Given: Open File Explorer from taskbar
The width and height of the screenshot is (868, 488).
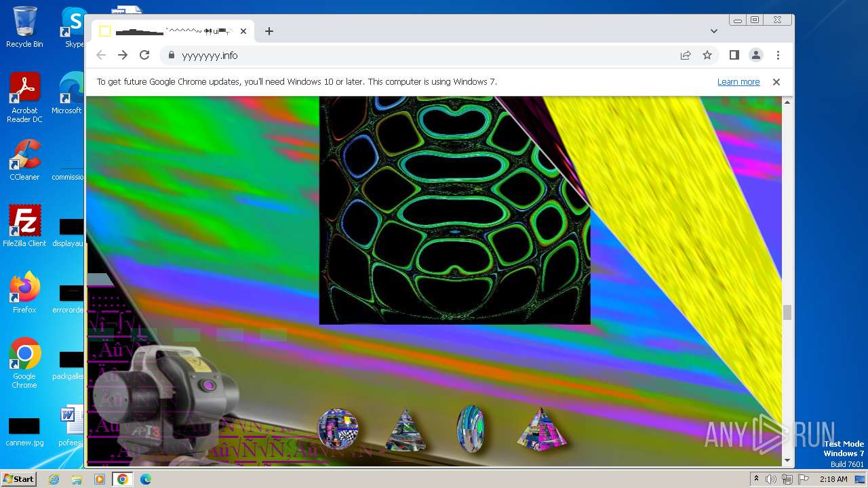Looking at the screenshot, I should 77,479.
